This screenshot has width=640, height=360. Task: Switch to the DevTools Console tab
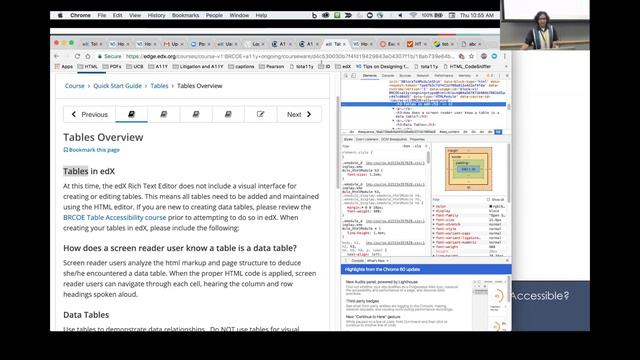pos(388,76)
